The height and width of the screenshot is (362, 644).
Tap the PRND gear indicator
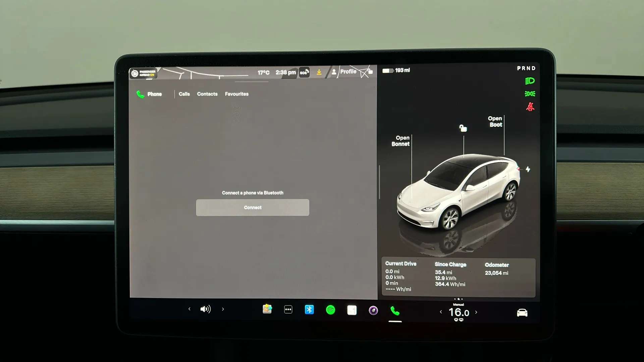click(x=526, y=68)
